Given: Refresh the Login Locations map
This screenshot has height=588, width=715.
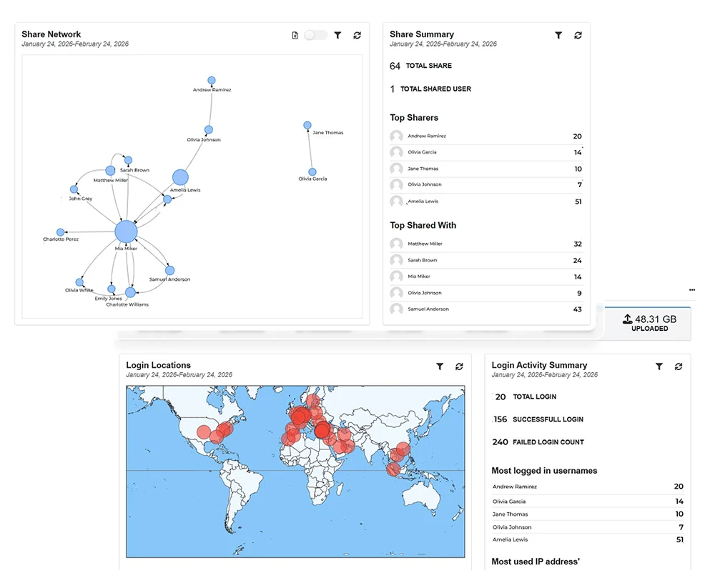Looking at the screenshot, I should [x=459, y=367].
